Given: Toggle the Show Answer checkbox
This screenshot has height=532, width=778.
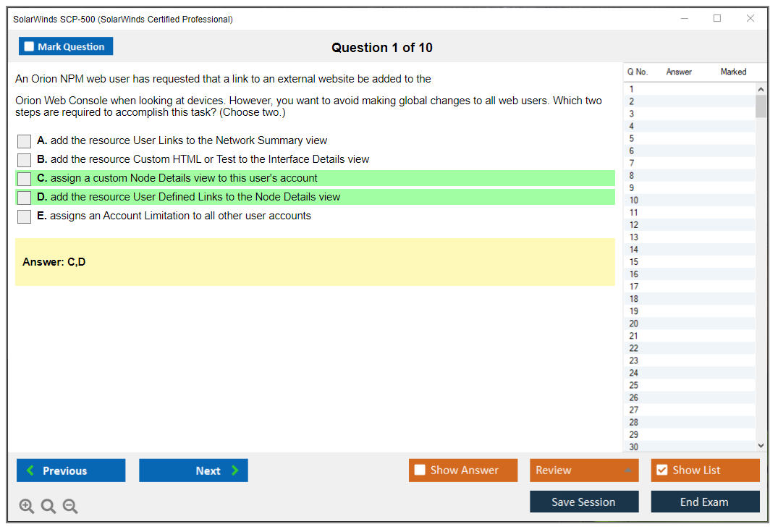Looking at the screenshot, I should (420, 470).
